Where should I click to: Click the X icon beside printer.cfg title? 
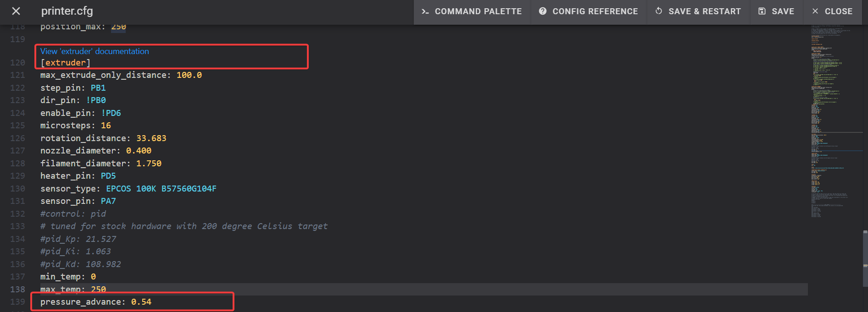[16, 11]
